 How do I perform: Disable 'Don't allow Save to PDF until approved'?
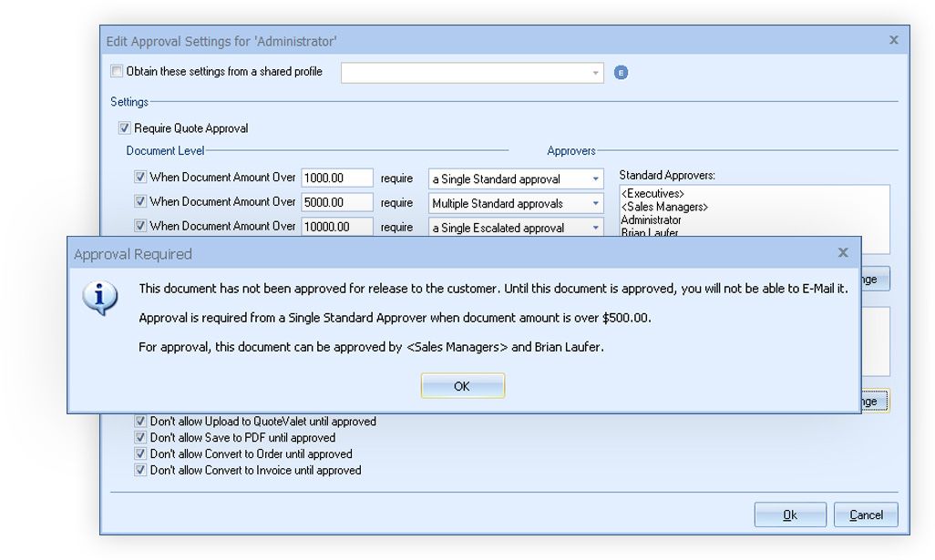140,438
